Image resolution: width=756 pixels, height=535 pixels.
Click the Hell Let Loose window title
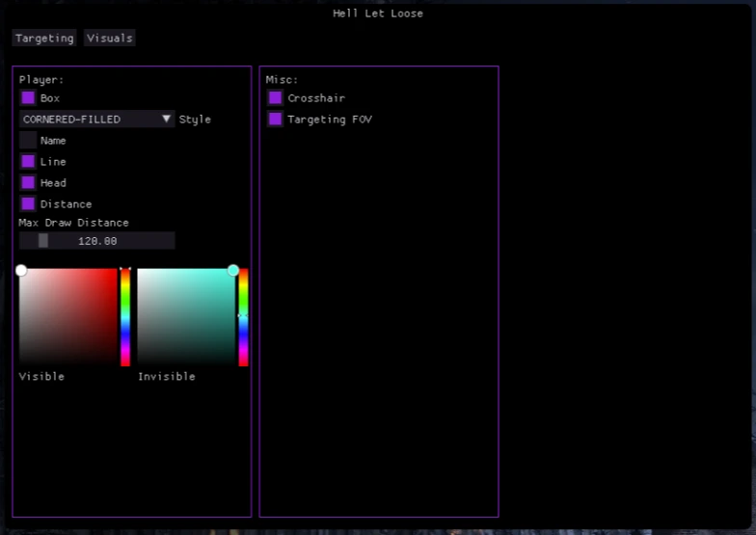click(x=378, y=13)
